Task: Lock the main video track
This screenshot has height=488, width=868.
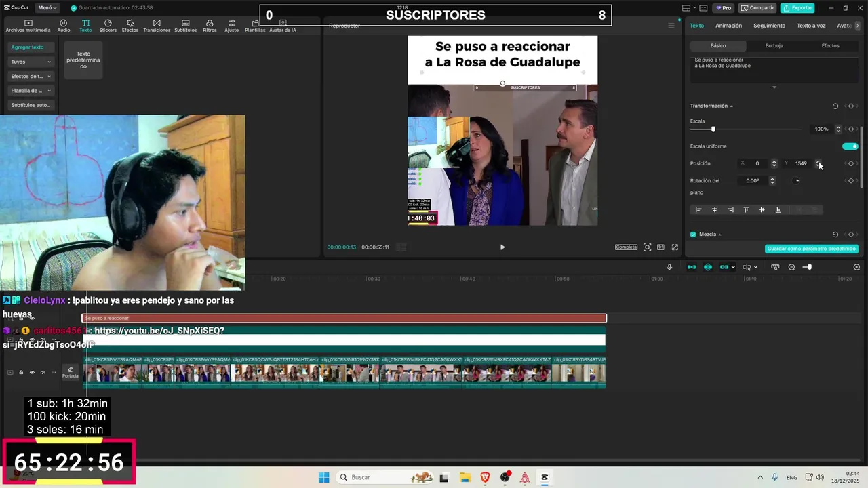Action: (20, 372)
